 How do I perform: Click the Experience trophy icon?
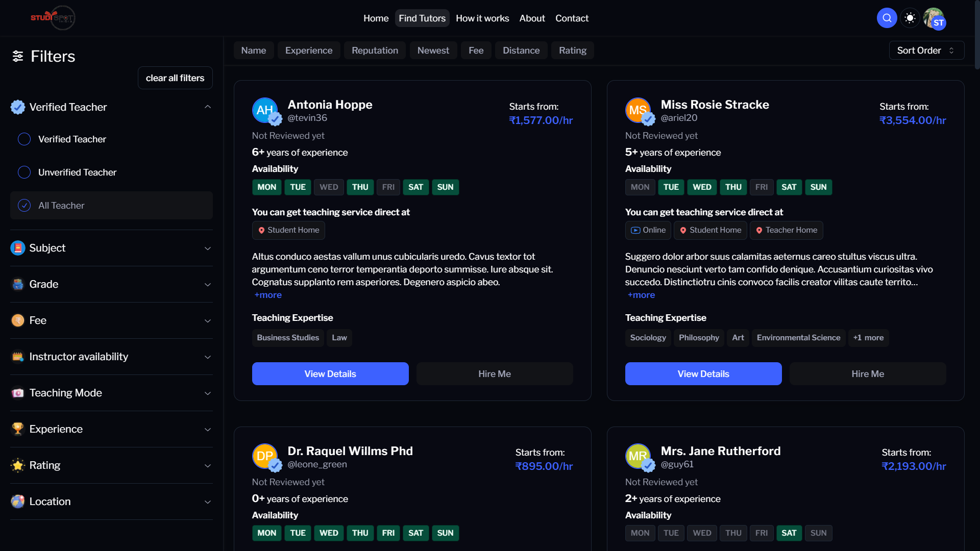tap(18, 429)
